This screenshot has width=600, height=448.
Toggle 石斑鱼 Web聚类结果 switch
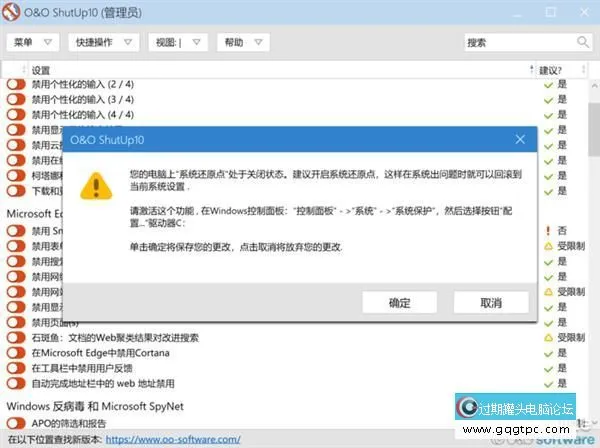(x=16, y=337)
